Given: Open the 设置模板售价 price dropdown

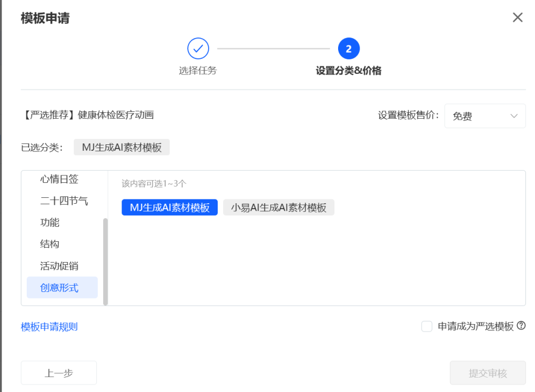Looking at the screenshot, I should pyautogui.click(x=485, y=116).
